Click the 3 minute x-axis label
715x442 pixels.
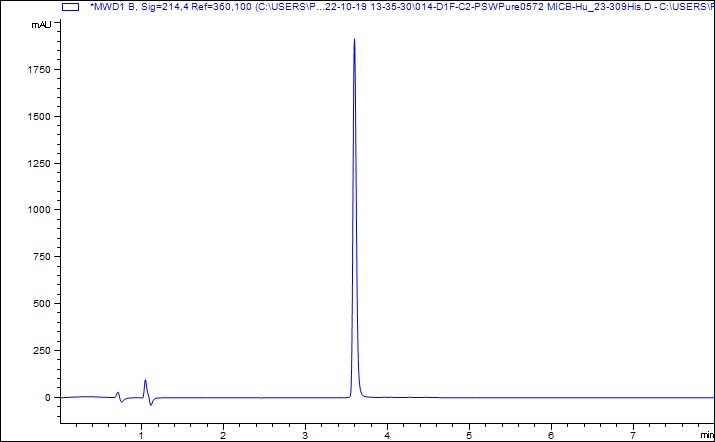coord(305,435)
